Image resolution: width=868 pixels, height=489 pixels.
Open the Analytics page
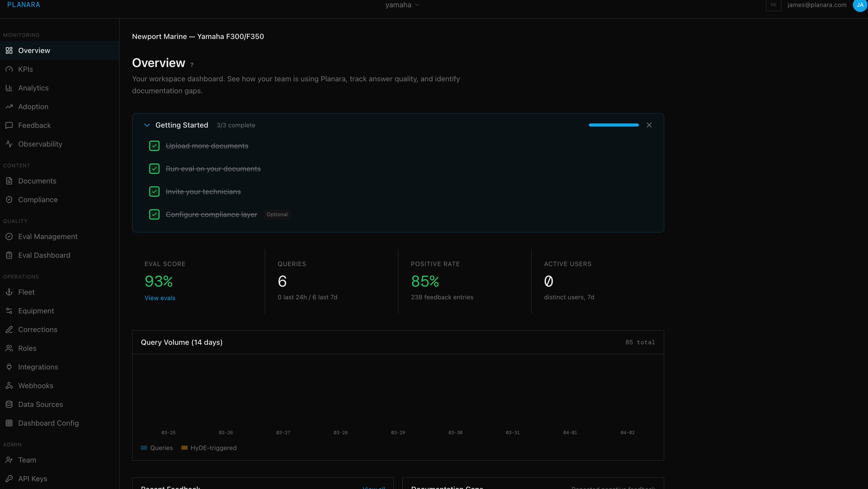point(59,88)
